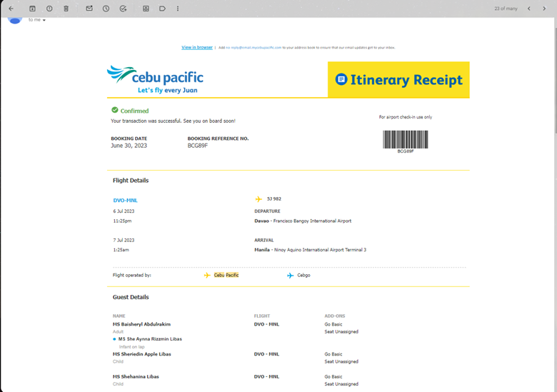Click the green Confirmed checkmark icon

pyautogui.click(x=115, y=110)
